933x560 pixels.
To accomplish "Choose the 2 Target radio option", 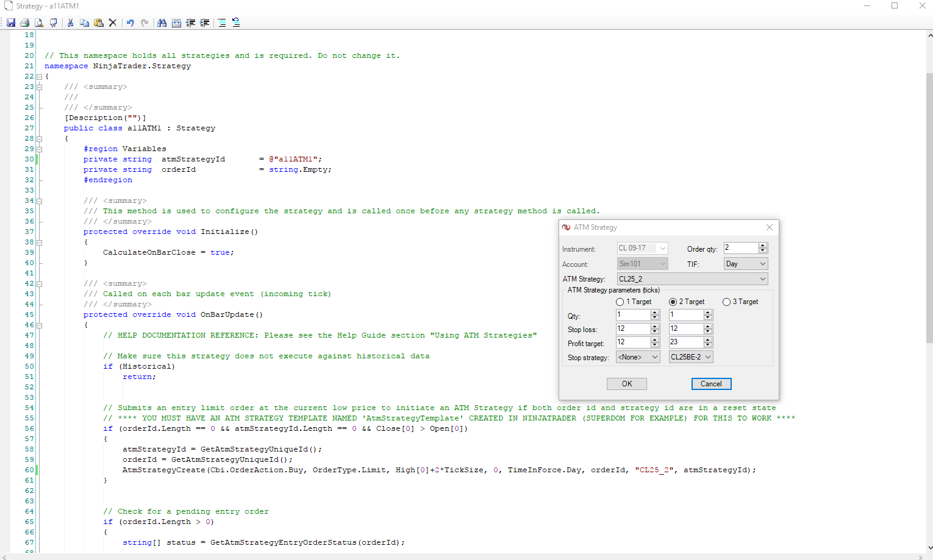I will 673,302.
